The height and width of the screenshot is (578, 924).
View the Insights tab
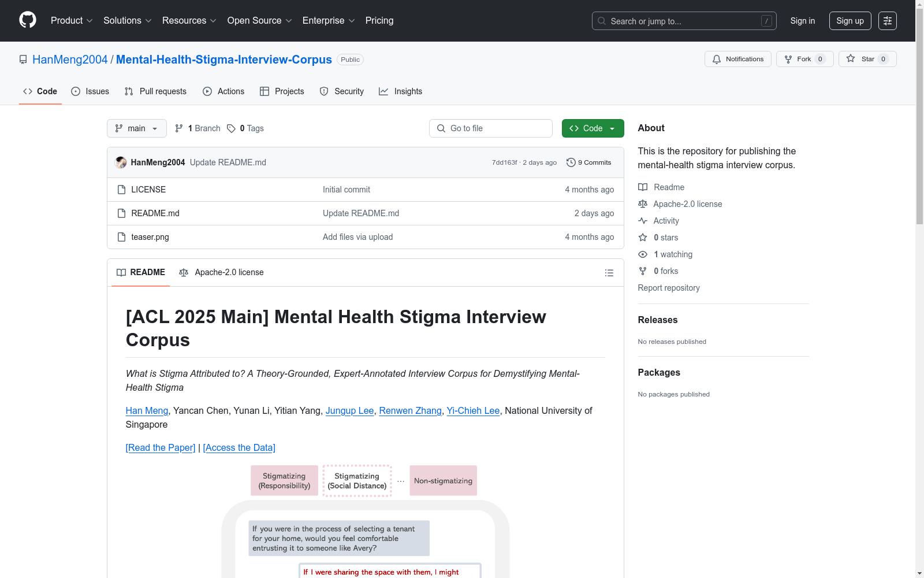click(401, 91)
